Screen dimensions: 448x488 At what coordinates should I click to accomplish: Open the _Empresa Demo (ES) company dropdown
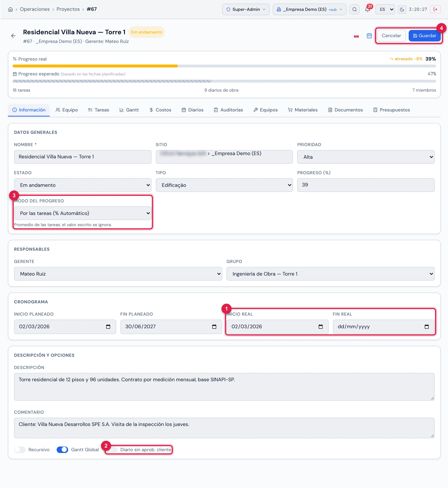[x=309, y=9]
